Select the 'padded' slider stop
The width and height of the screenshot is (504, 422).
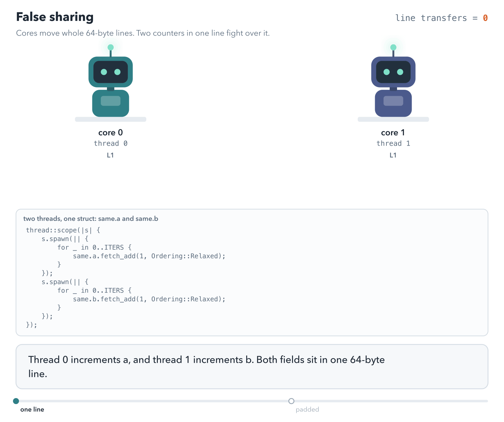(x=291, y=401)
